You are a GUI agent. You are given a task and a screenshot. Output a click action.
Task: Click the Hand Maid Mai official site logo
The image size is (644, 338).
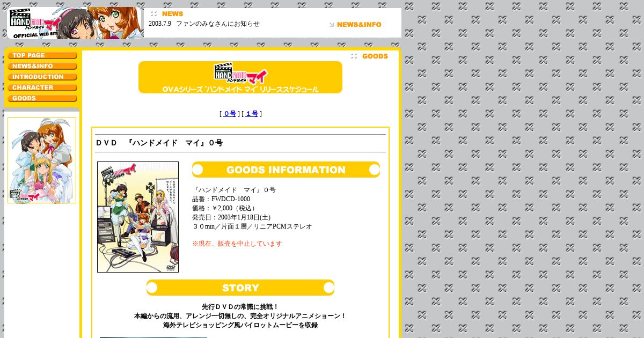tap(75, 23)
